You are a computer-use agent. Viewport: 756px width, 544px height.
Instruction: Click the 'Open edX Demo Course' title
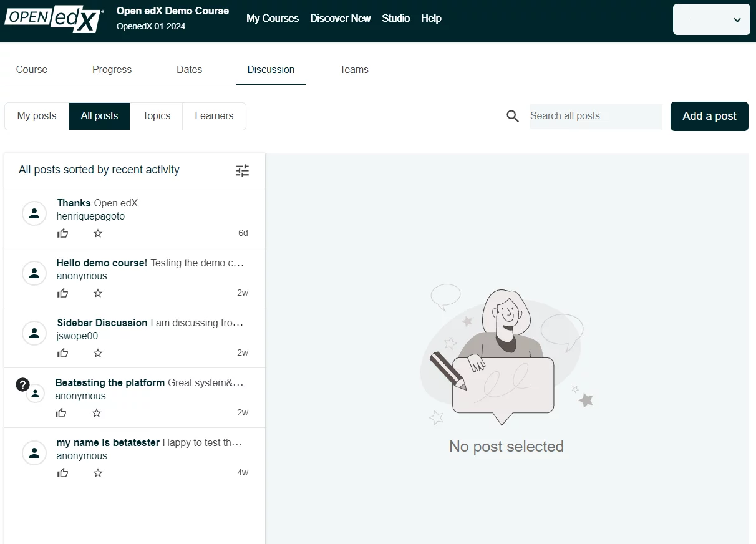tap(173, 11)
